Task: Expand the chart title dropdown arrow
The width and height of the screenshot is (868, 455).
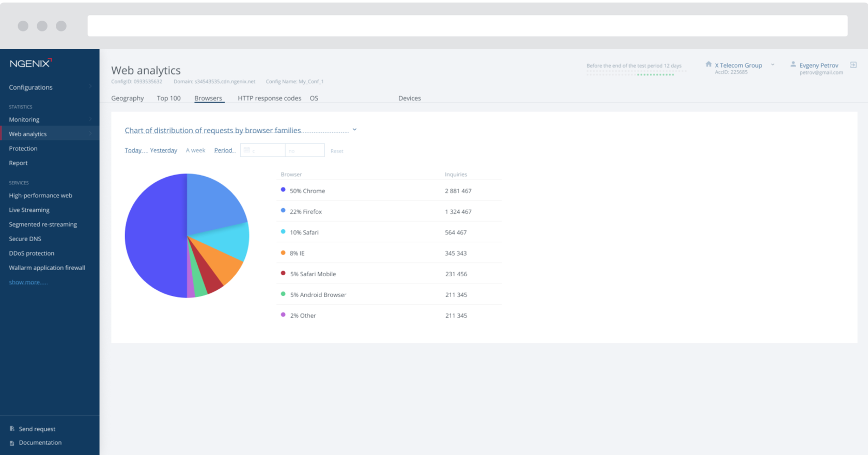Action: coord(354,130)
